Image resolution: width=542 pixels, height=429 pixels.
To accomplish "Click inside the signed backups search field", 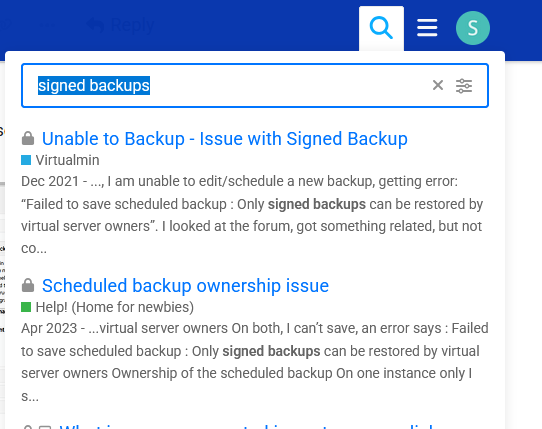I will pos(255,85).
